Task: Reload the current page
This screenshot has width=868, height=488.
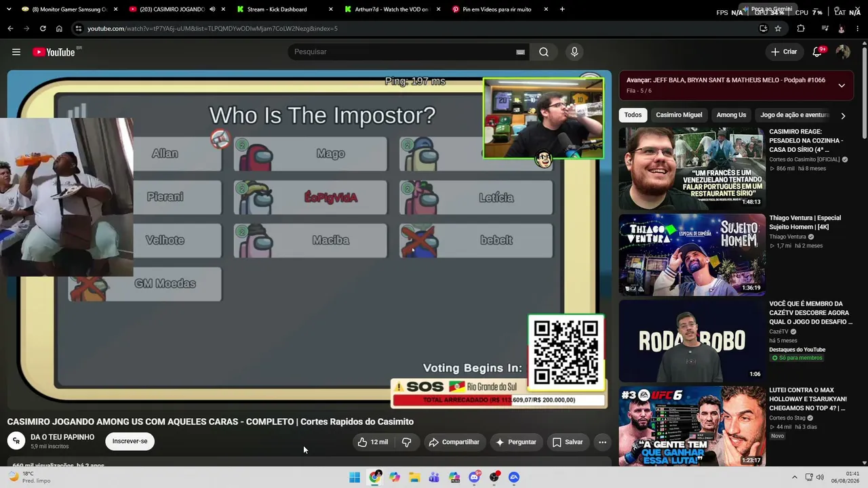Action: [43, 28]
